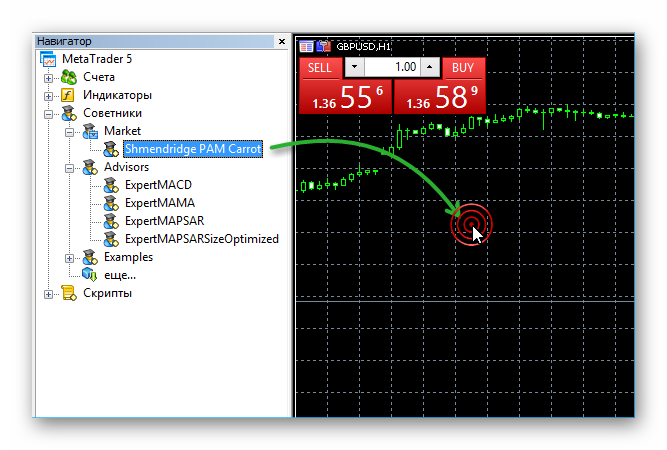Click the ExpertMAMA advisor icon
Viewport: 667px width, 450px height.
tap(111, 203)
